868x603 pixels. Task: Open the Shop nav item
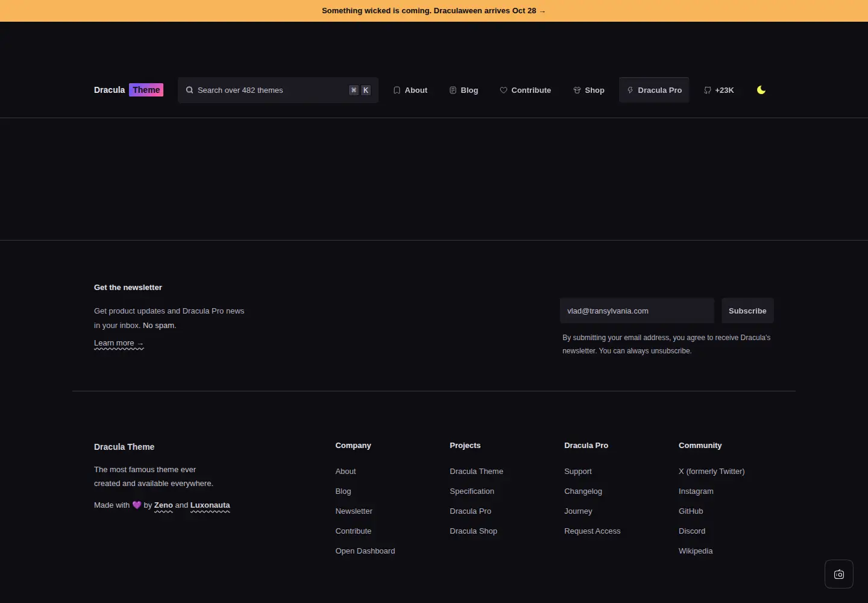point(588,90)
